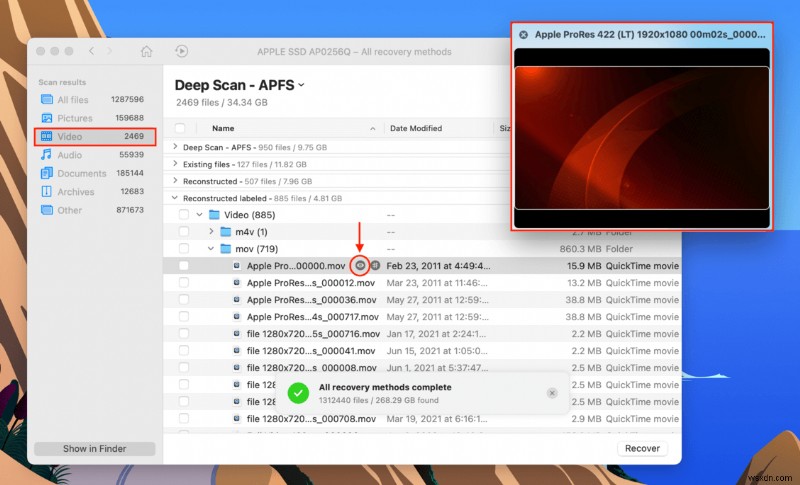Check the Apple ProRes...s_000036.mov checkbox

pos(184,299)
